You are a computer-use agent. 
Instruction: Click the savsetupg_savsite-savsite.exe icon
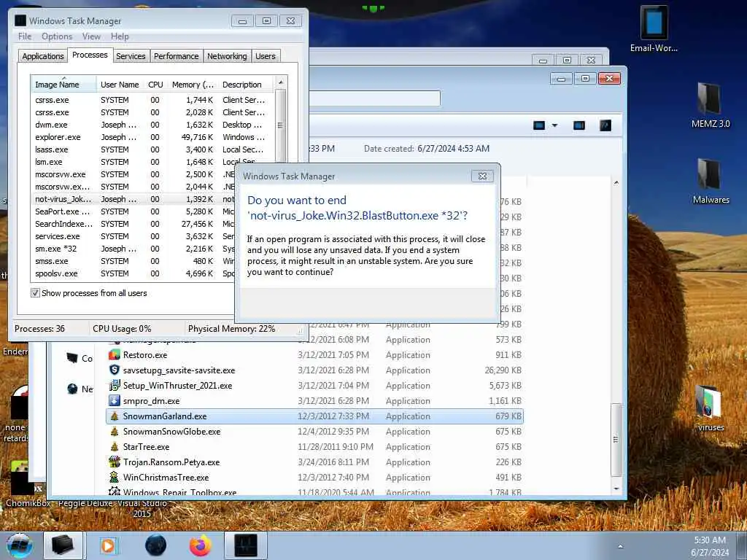[115, 370]
